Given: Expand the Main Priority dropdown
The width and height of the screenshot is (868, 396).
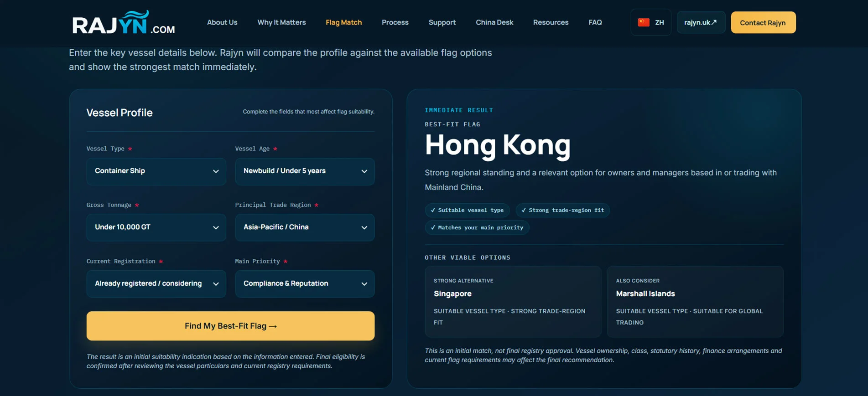Looking at the screenshot, I should pyautogui.click(x=305, y=284).
